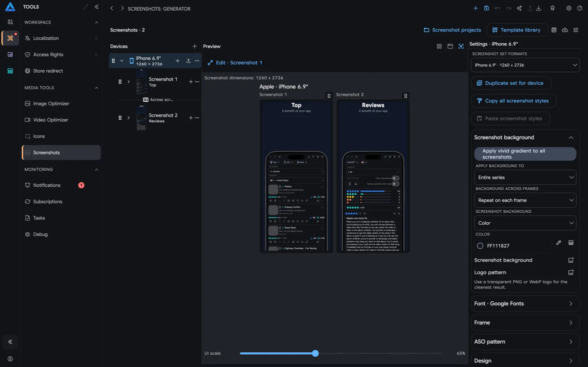Open the Background across frames dropdown
Screen dimensions: 588x367
(525, 200)
